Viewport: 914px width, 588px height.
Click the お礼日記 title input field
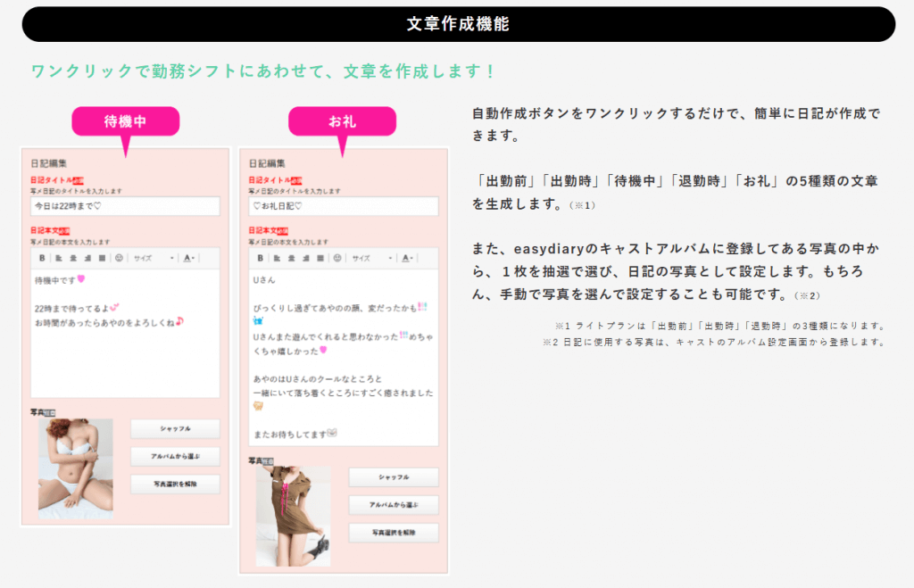pos(343,206)
